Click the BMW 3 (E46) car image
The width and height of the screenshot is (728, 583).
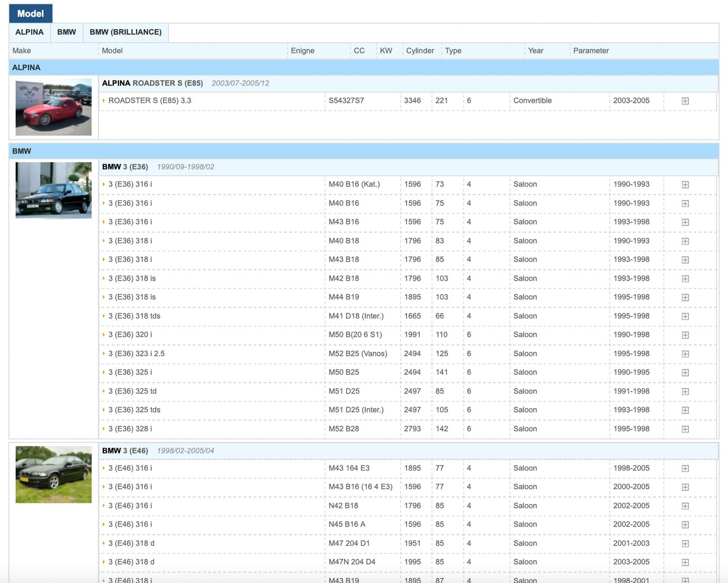pos(53,474)
